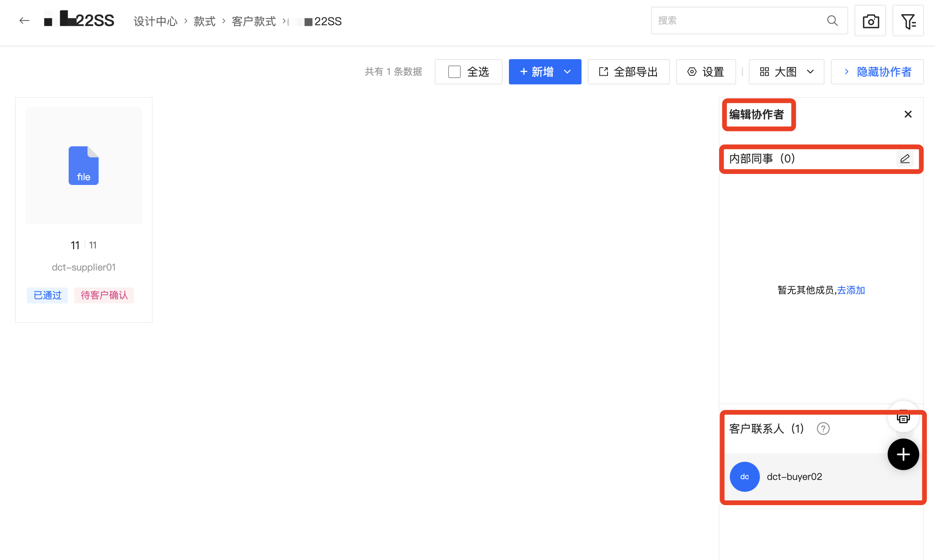Open the 大图 view dropdown

pos(786,72)
